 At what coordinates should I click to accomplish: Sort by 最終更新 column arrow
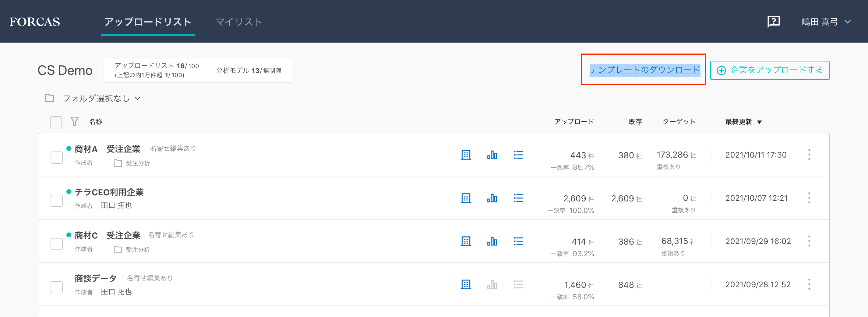pos(760,122)
